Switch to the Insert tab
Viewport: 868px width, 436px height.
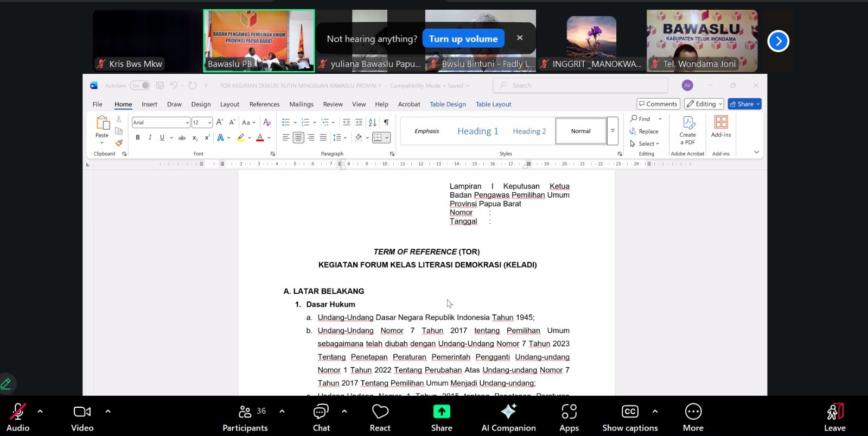(149, 104)
